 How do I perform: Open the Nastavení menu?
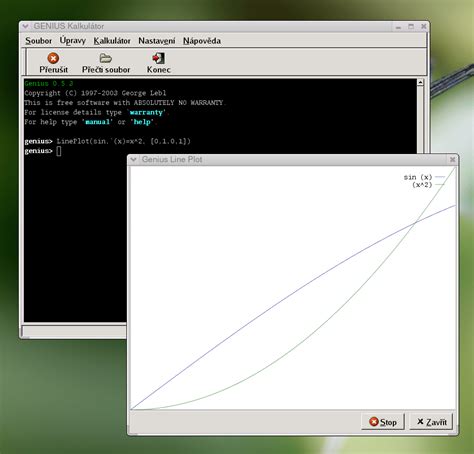(156, 41)
